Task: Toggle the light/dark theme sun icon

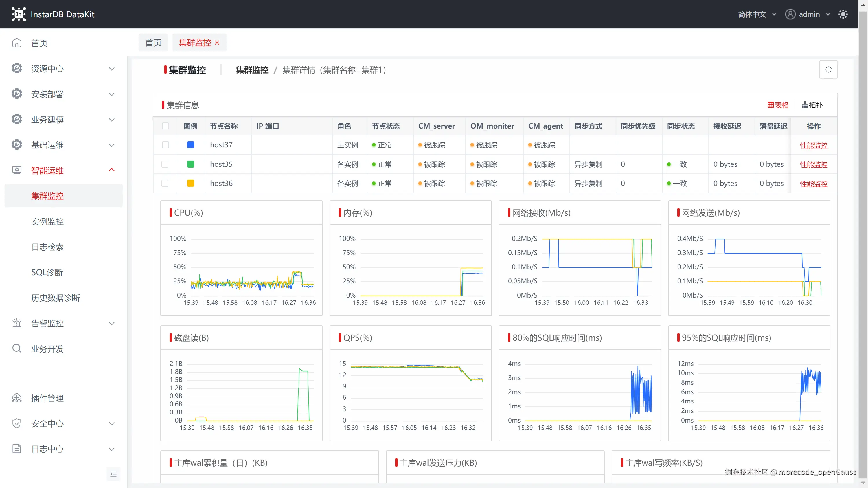Action: pos(843,14)
